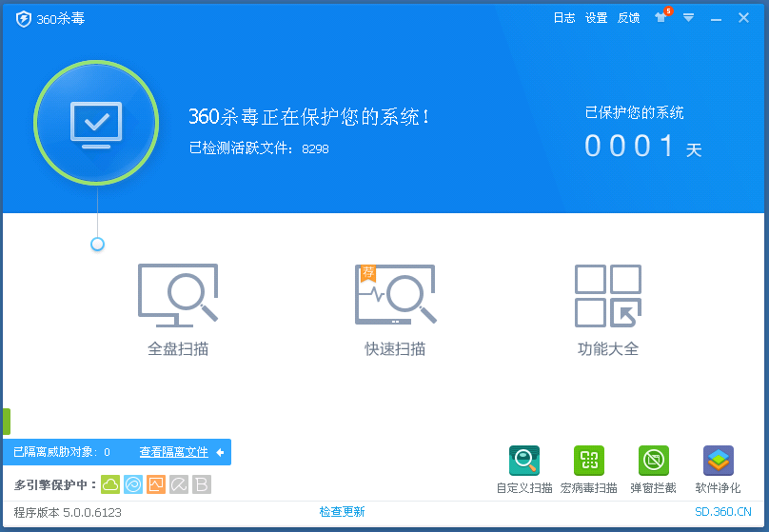Screen dimensions: 769x532
Task: Open skin changer shirt icon
Action: tap(661, 18)
